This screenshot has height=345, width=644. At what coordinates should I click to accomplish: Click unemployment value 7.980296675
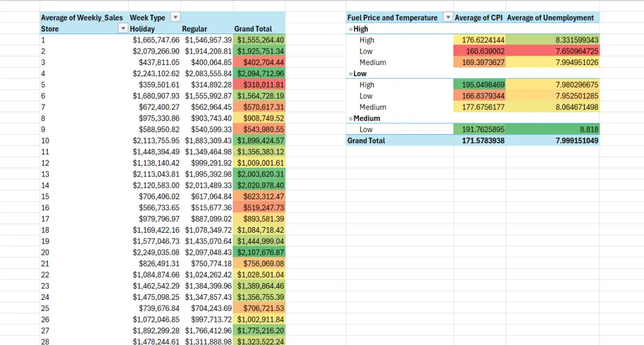click(x=553, y=84)
